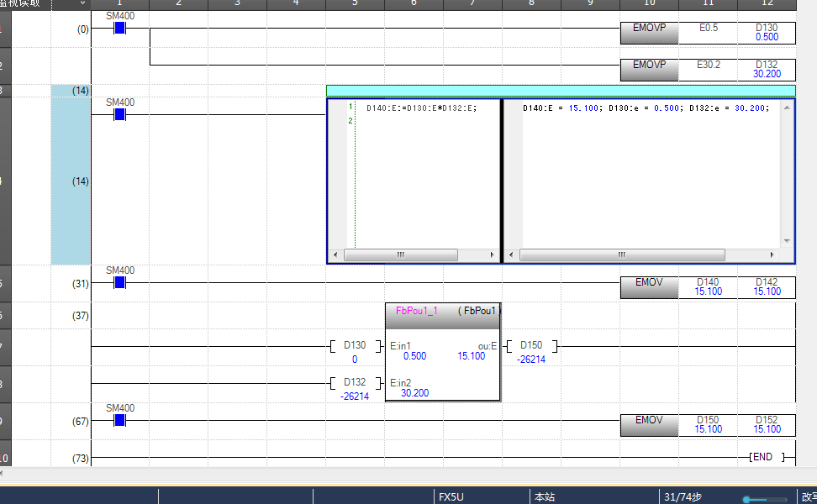Click the cyan inline ST header bar
This screenshot has width=817, height=504.
coord(560,90)
